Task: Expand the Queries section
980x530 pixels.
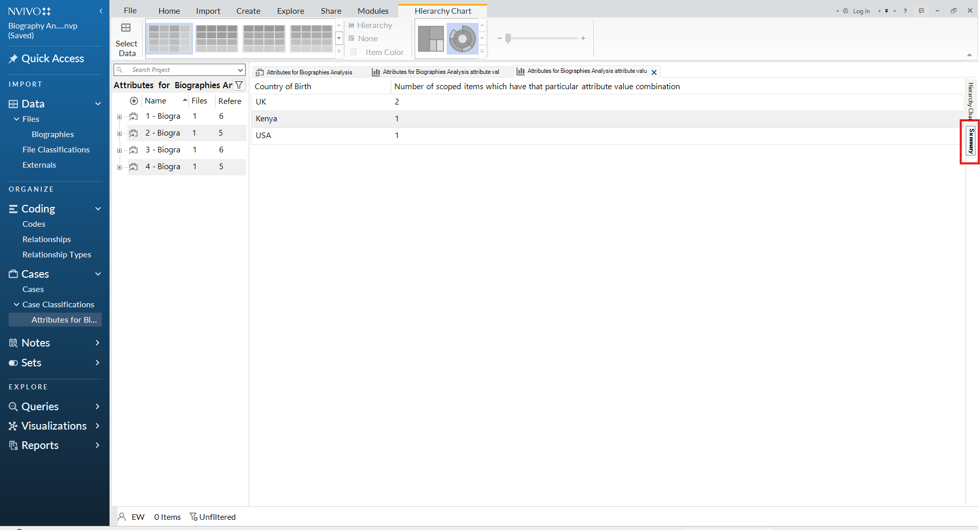Action: click(97, 407)
